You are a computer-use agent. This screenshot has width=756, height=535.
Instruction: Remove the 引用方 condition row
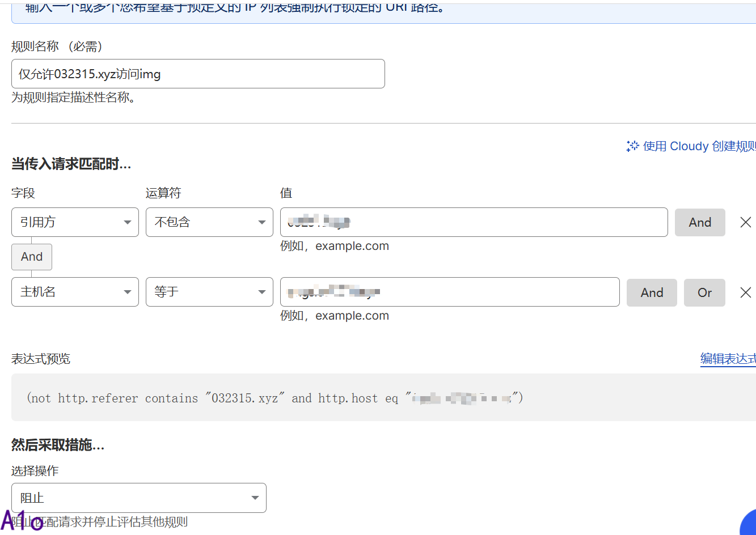click(746, 222)
